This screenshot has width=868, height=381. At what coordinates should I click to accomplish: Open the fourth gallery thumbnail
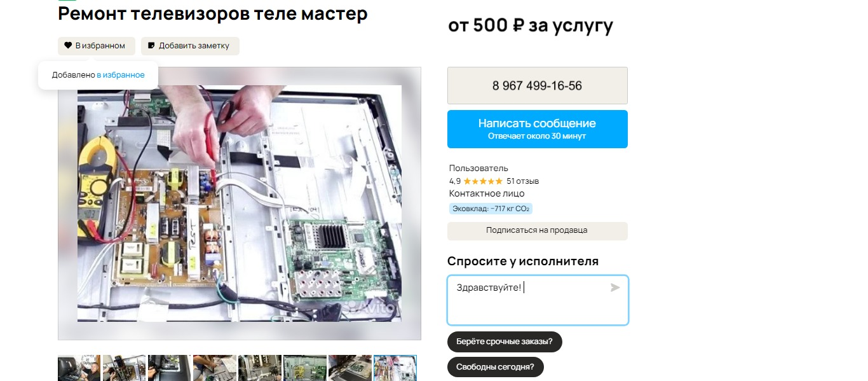tap(214, 368)
